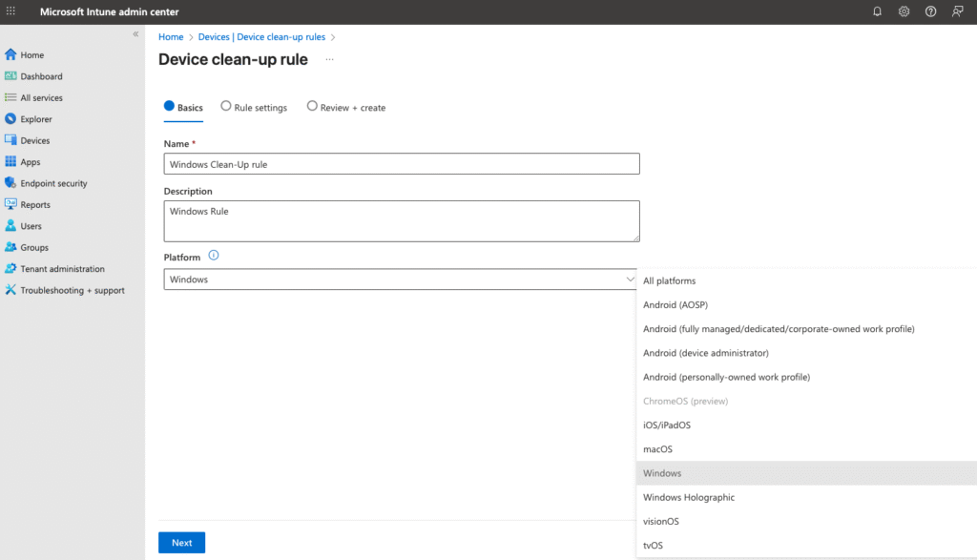Screen dimensions: 977x560
Task: Click the Platform info tooltip icon
Action: pyautogui.click(x=214, y=256)
